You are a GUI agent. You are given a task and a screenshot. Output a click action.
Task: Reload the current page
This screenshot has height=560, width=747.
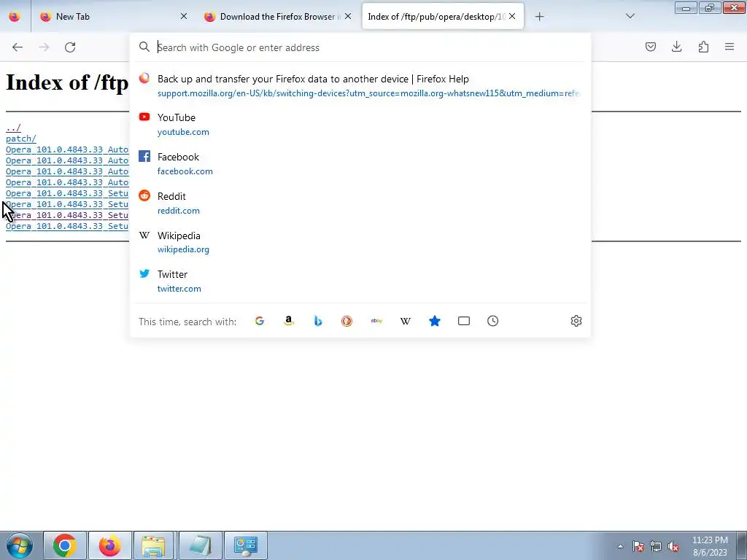[x=70, y=47]
